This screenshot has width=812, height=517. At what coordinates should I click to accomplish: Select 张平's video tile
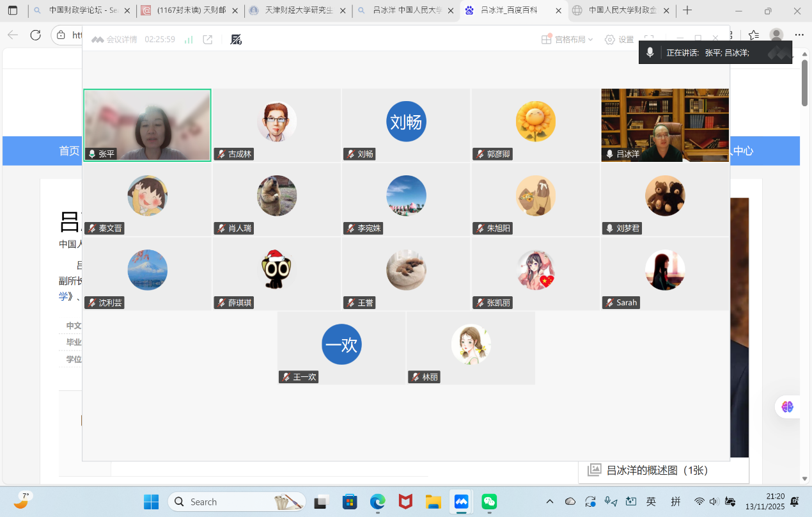(147, 125)
